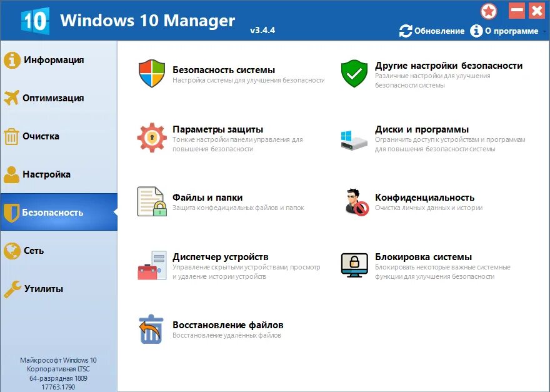
Task: Click the Параметры защиты gear lock icon
Action: tap(151, 137)
